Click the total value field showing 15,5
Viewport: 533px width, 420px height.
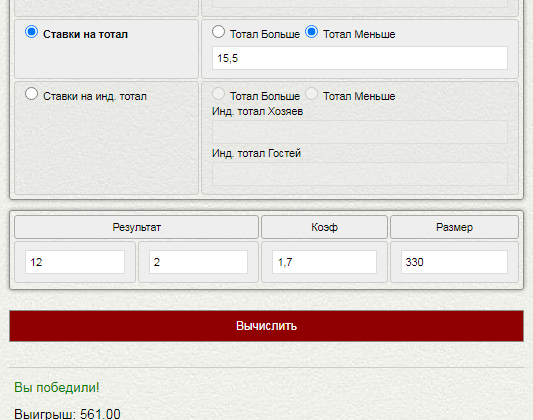coord(360,58)
